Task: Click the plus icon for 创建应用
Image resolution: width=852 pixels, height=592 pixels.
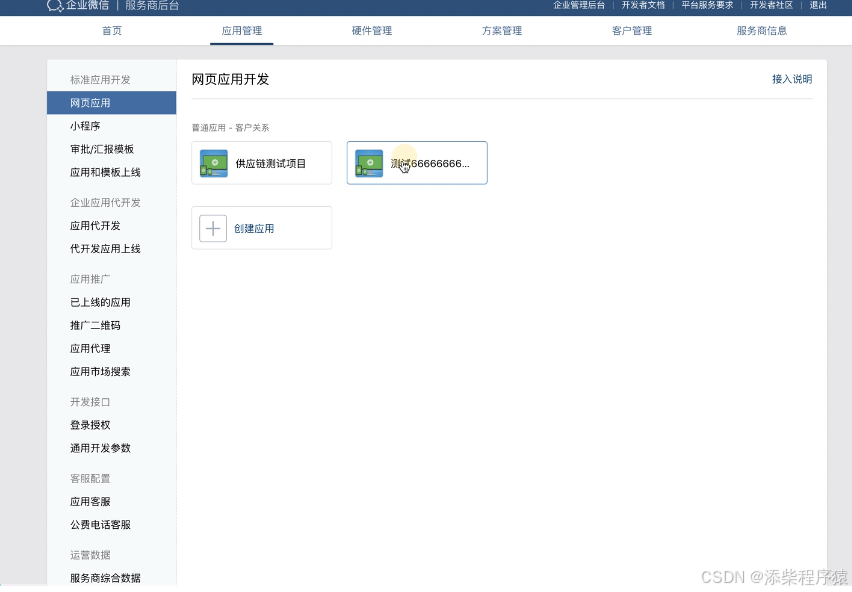Action: click(x=213, y=228)
